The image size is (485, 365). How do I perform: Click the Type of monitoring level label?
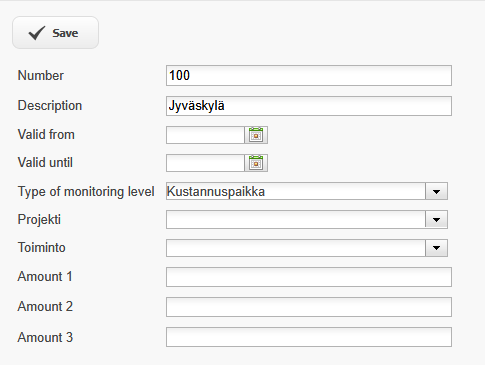pos(86,192)
